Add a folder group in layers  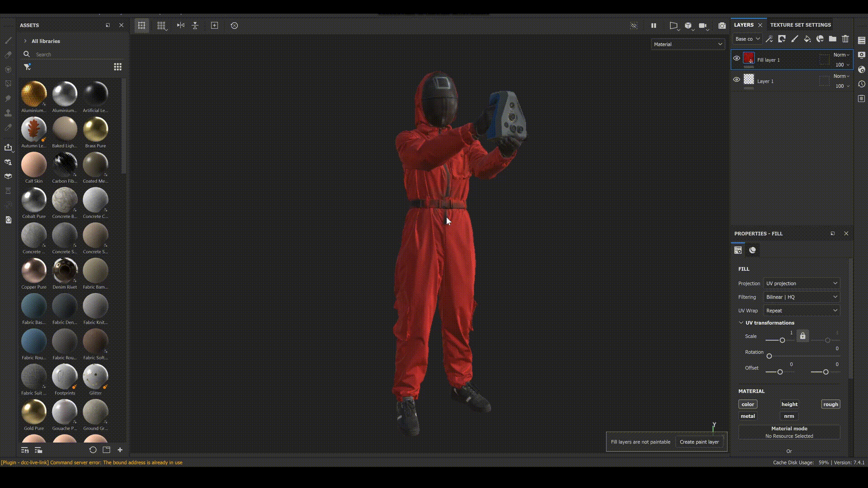click(832, 39)
